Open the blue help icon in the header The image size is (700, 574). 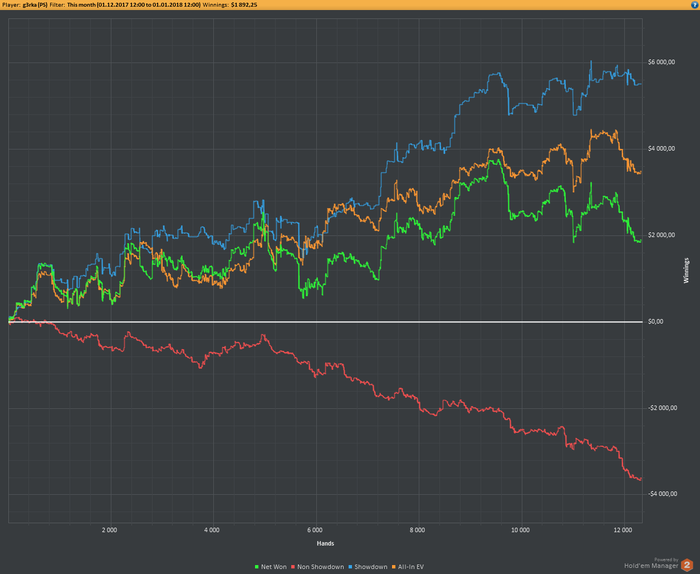[695, 5]
